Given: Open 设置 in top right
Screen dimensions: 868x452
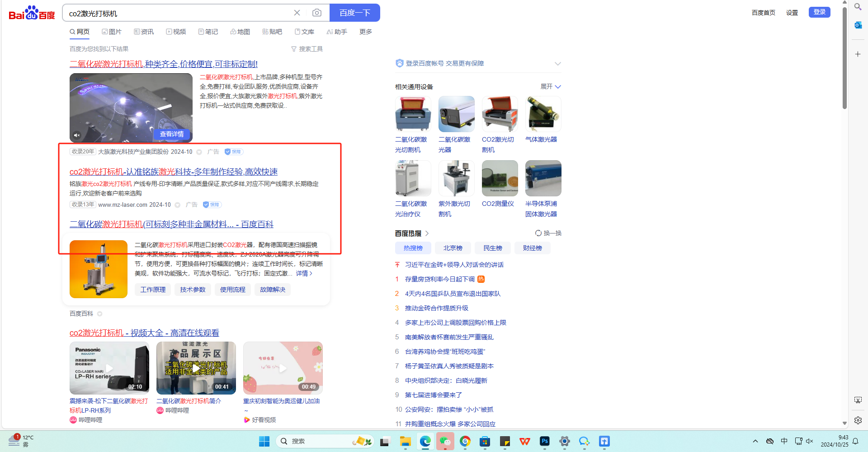Looking at the screenshot, I should [x=792, y=13].
